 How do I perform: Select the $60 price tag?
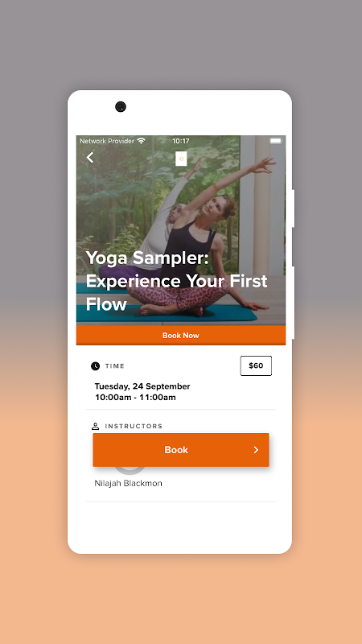coord(256,365)
